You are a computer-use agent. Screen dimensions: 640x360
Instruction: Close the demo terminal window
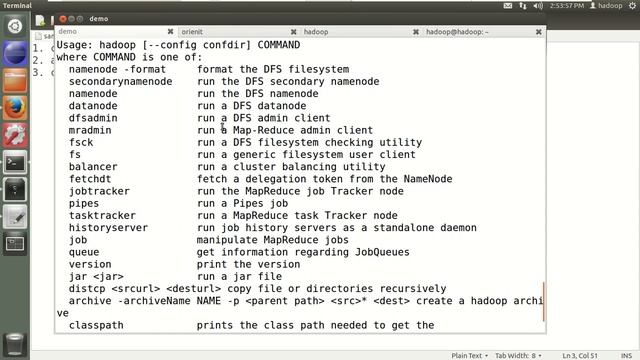[x=62, y=19]
